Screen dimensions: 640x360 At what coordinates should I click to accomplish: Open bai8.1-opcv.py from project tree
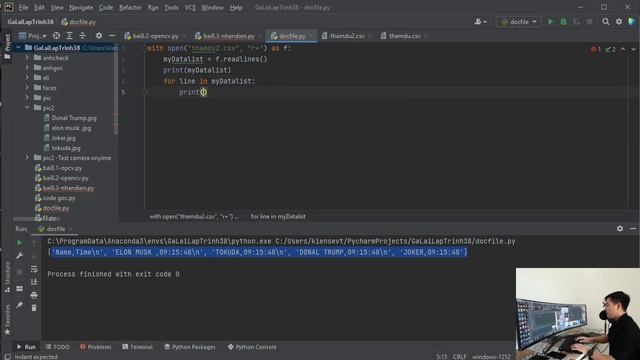62,168
